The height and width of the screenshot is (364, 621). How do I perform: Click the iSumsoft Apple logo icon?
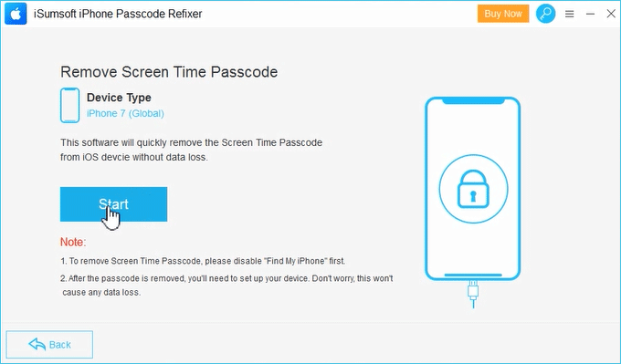point(16,14)
